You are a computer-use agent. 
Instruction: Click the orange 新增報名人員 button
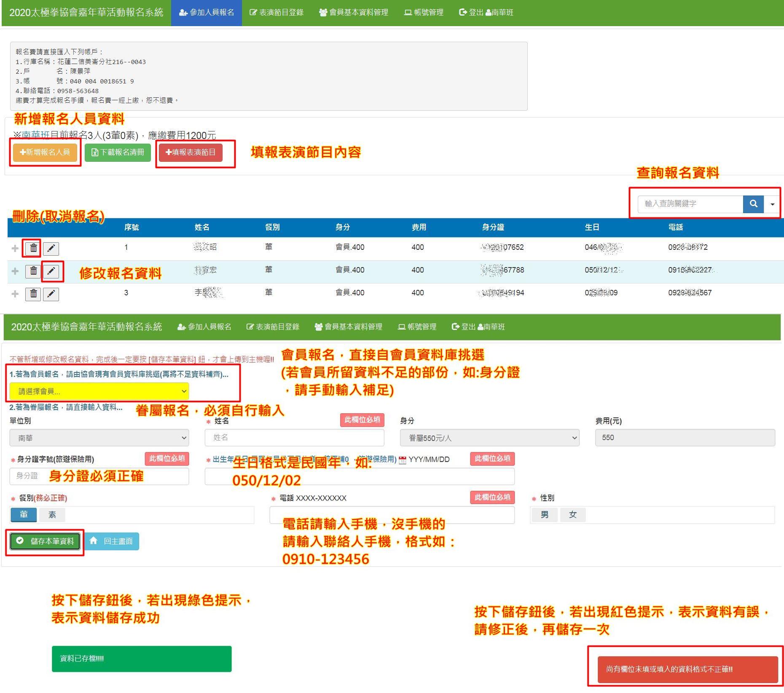click(45, 153)
